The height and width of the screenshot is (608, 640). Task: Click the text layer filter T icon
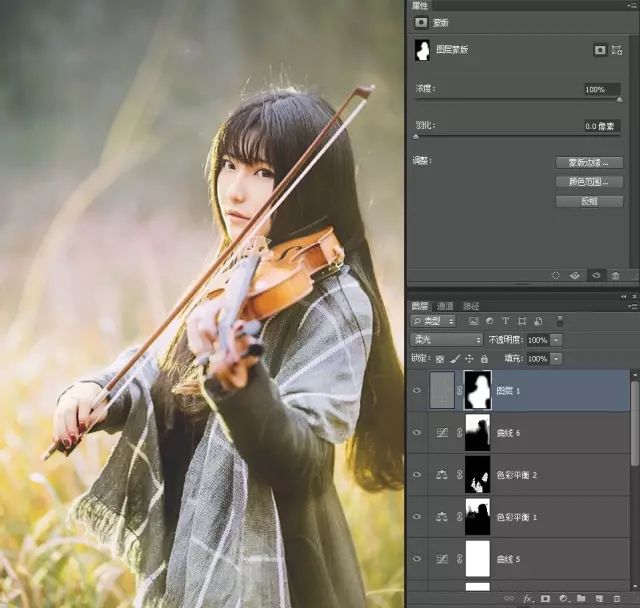click(505, 321)
